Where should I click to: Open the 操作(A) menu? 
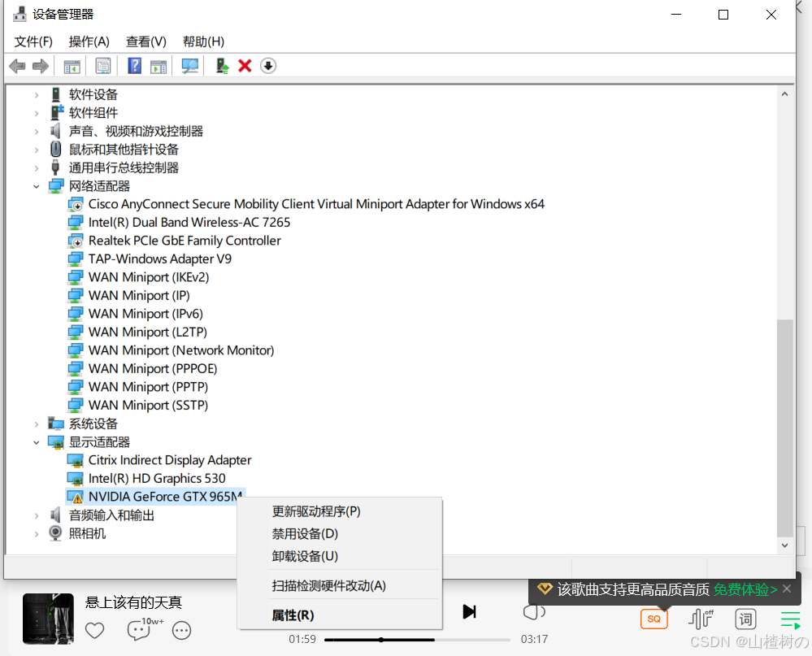coord(89,41)
